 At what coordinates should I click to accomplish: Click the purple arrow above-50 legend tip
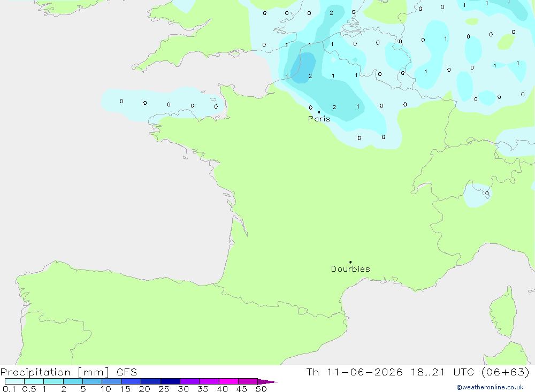pos(267,381)
